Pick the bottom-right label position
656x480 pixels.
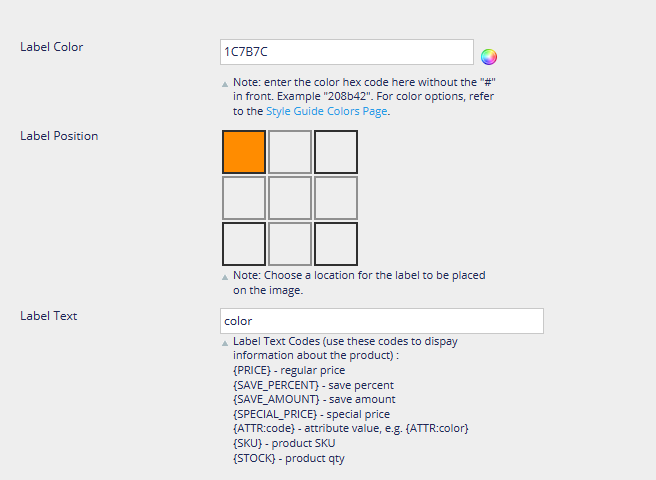click(x=336, y=244)
